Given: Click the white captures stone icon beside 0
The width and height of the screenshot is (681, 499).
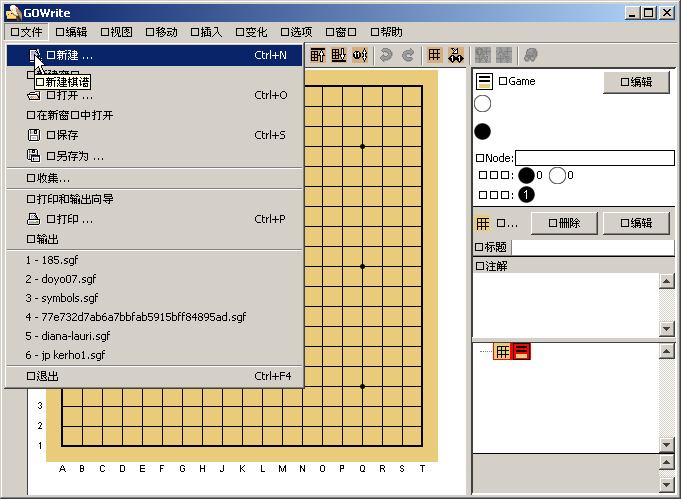Looking at the screenshot, I should 557,175.
